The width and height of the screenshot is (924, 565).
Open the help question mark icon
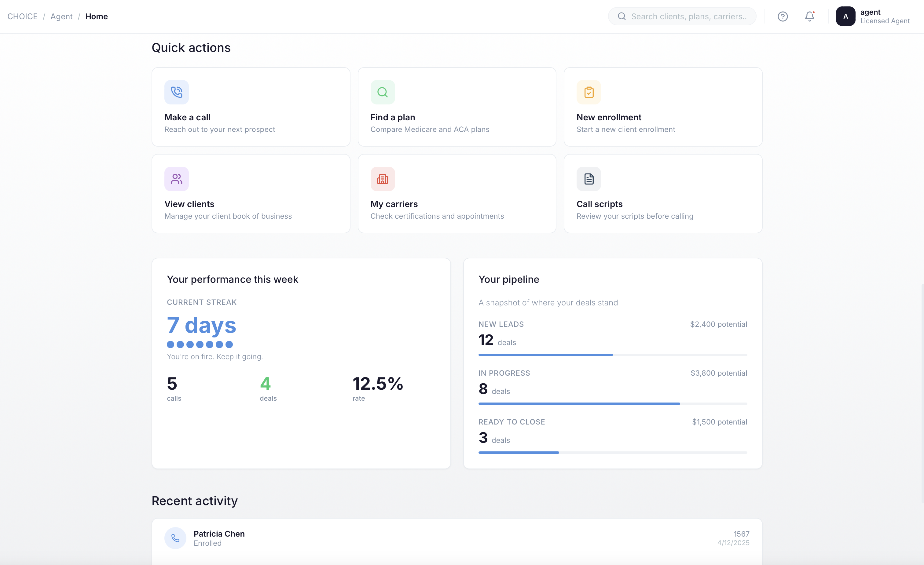click(x=782, y=16)
